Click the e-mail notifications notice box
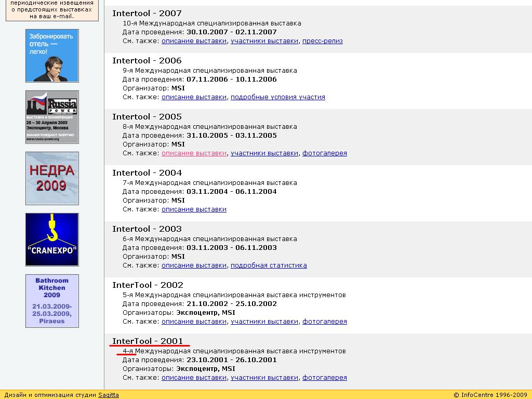Image resolution: width=532 pixels, height=399 pixels. (52, 10)
